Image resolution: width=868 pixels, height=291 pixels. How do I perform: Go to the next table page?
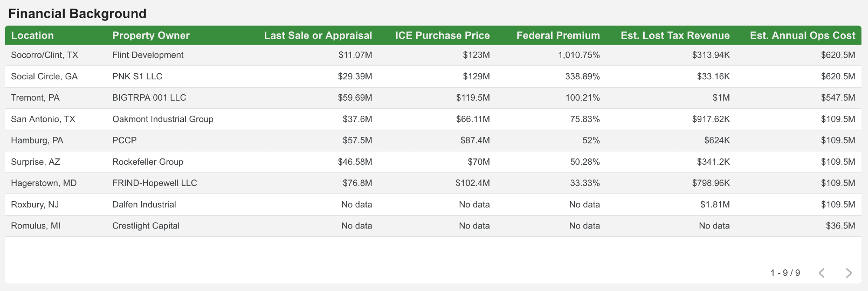[x=849, y=273]
